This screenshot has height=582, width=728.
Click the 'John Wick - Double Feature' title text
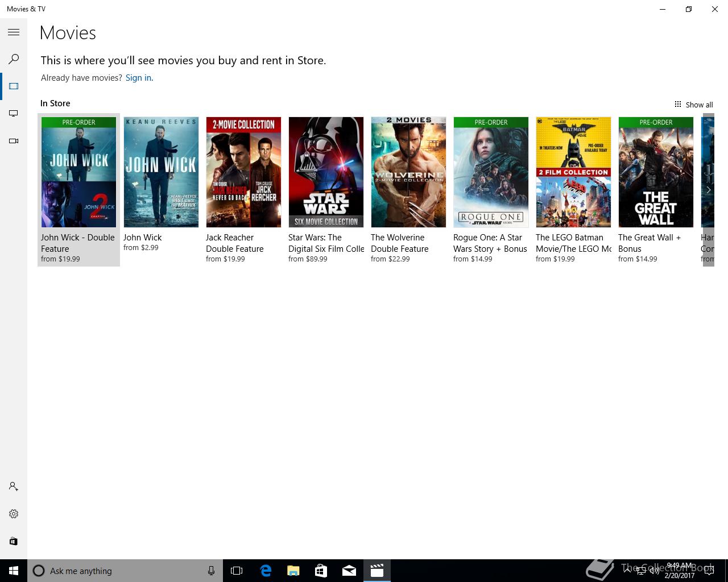78,243
